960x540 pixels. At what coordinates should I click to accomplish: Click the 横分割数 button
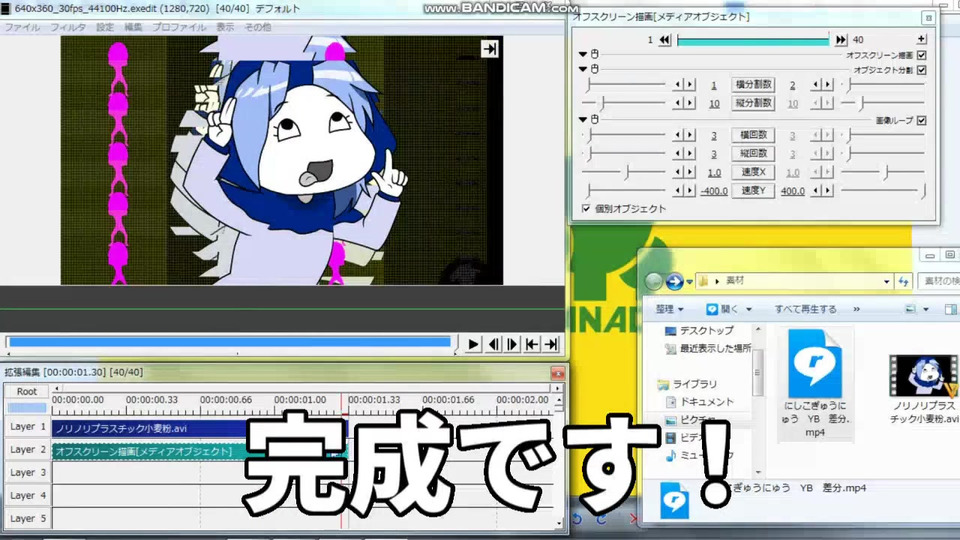pyautogui.click(x=753, y=84)
